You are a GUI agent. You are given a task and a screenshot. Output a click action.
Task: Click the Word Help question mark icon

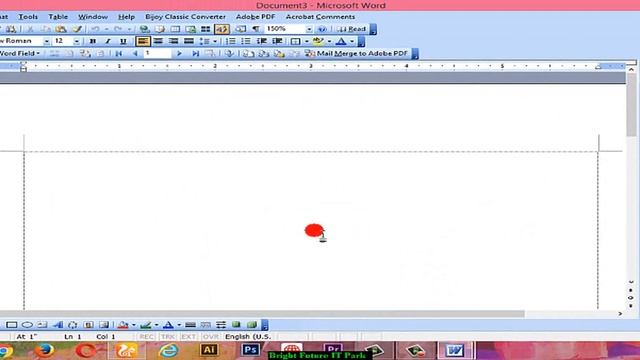point(322,29)
